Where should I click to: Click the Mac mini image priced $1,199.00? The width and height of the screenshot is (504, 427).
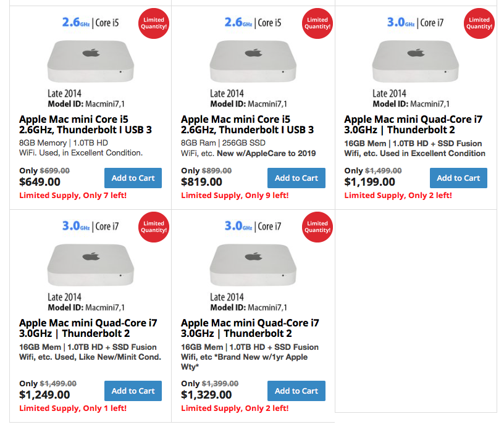415,61
